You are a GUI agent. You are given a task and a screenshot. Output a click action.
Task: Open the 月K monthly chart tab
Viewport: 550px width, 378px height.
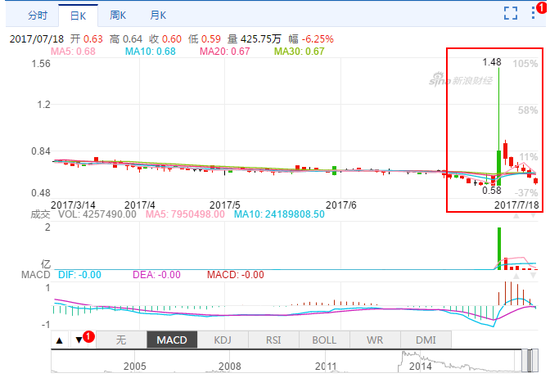[x=158, y=15]
